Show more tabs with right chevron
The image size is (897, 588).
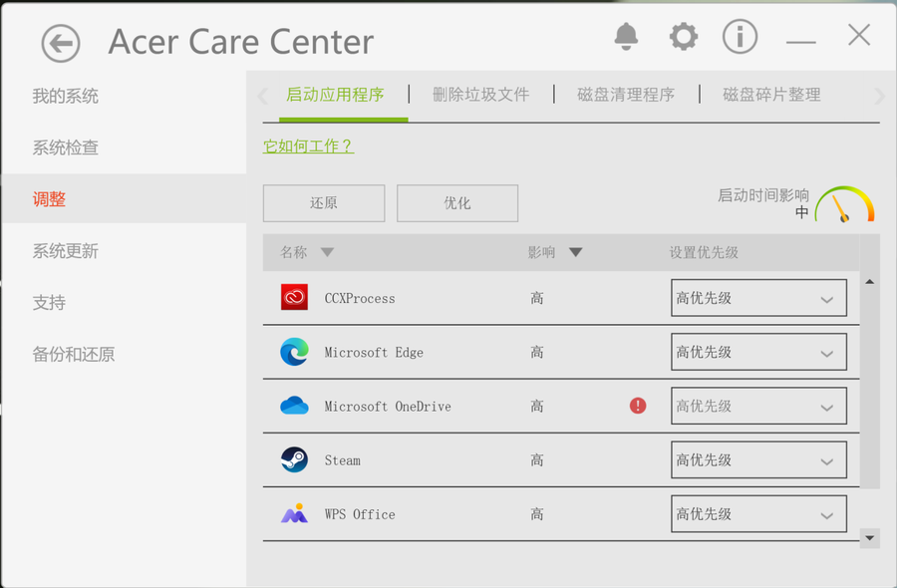click(879, 96)
